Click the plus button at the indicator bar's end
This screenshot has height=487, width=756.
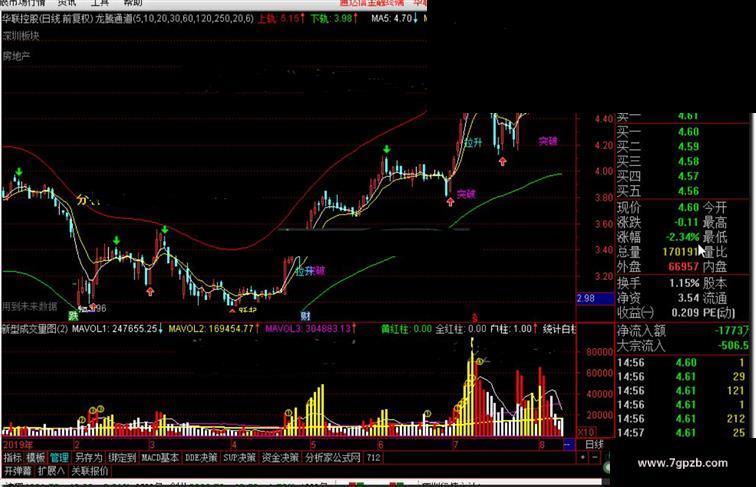click(x=584, y=457)
